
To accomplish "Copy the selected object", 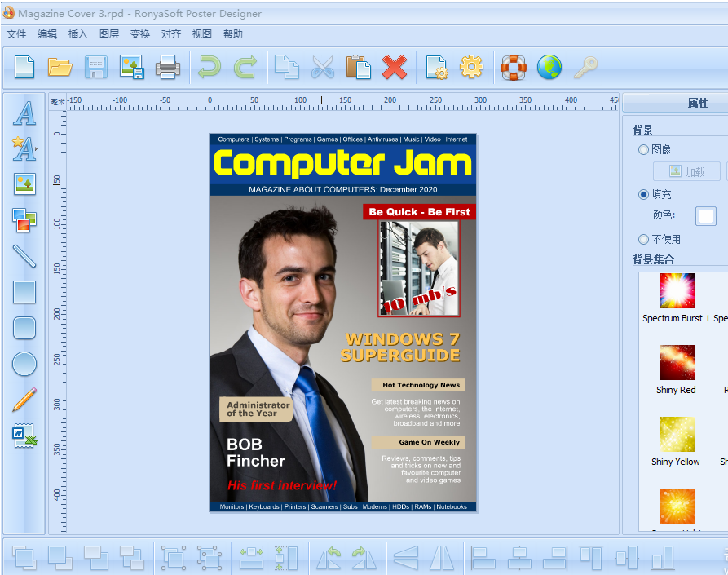I will tap(286, 68).
